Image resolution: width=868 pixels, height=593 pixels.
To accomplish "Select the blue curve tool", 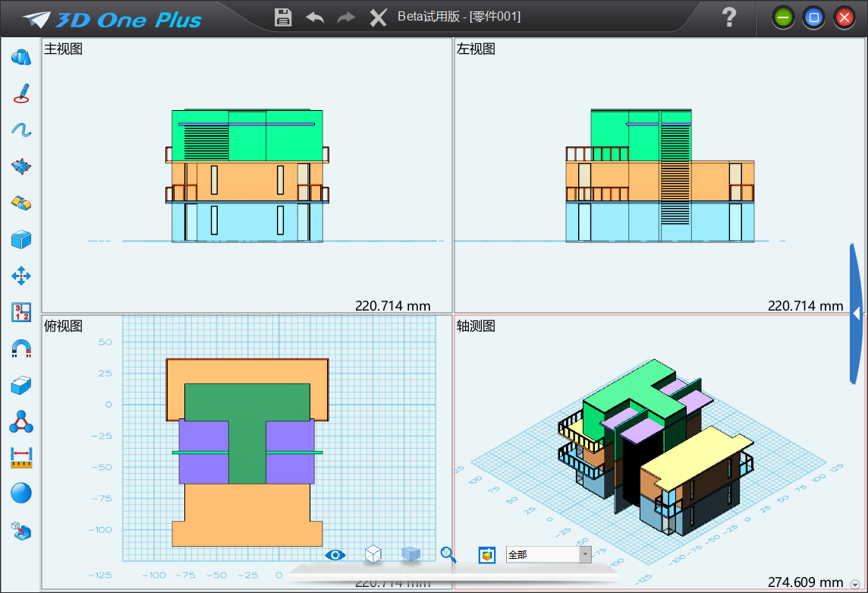I will point(21,130).
